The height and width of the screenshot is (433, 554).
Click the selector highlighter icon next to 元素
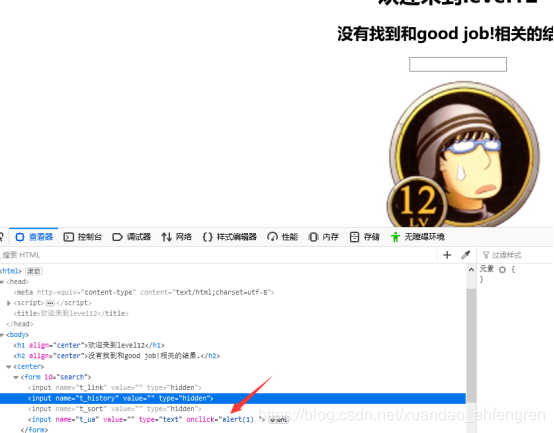click(x=502, y=270)
